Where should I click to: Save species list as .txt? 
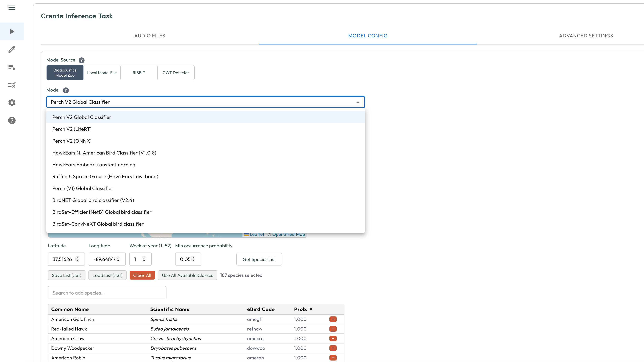[67, 275]
